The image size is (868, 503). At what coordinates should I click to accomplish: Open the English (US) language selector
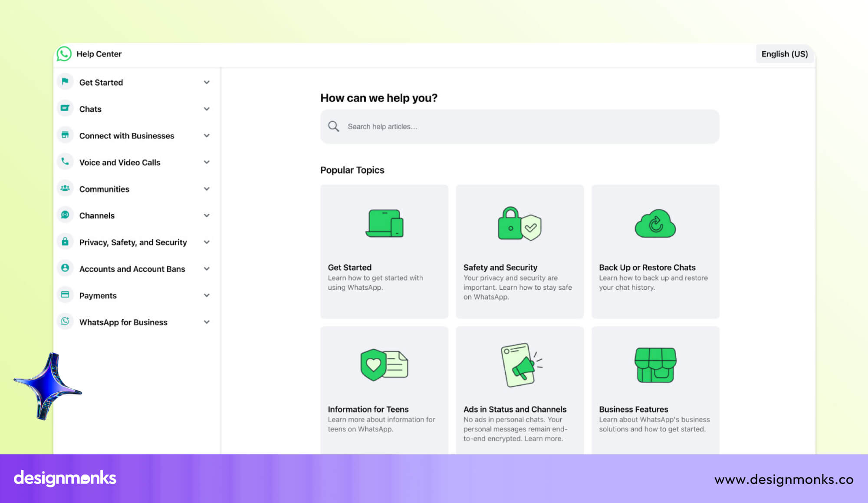[x=785, y=54]
